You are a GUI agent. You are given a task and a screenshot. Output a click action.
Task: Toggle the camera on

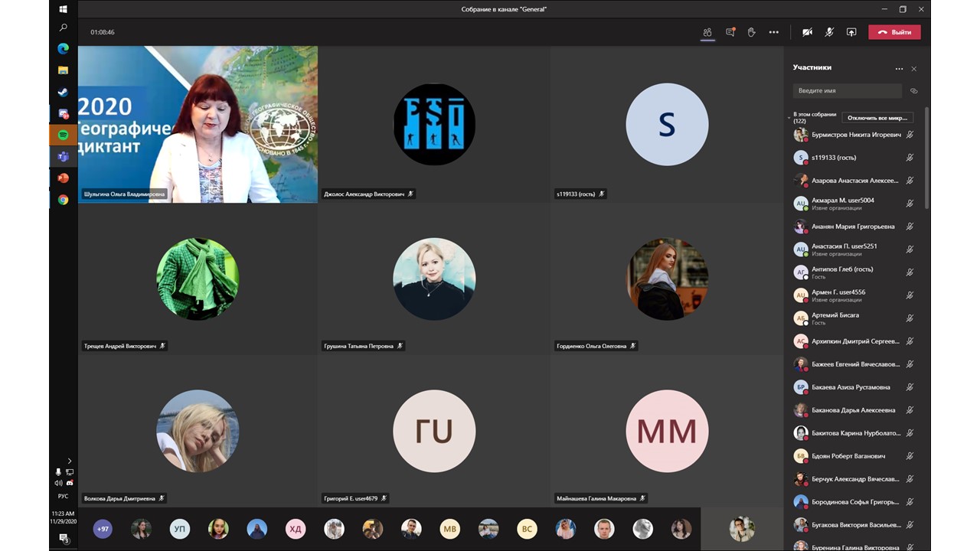pos(807,32)
